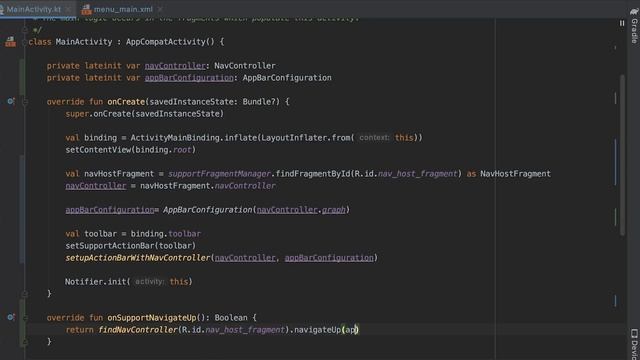The image size is (640, 360).
Task: Collapse the onCreate function fold marker
Action: pyautogui.click(x=25, y=102)
